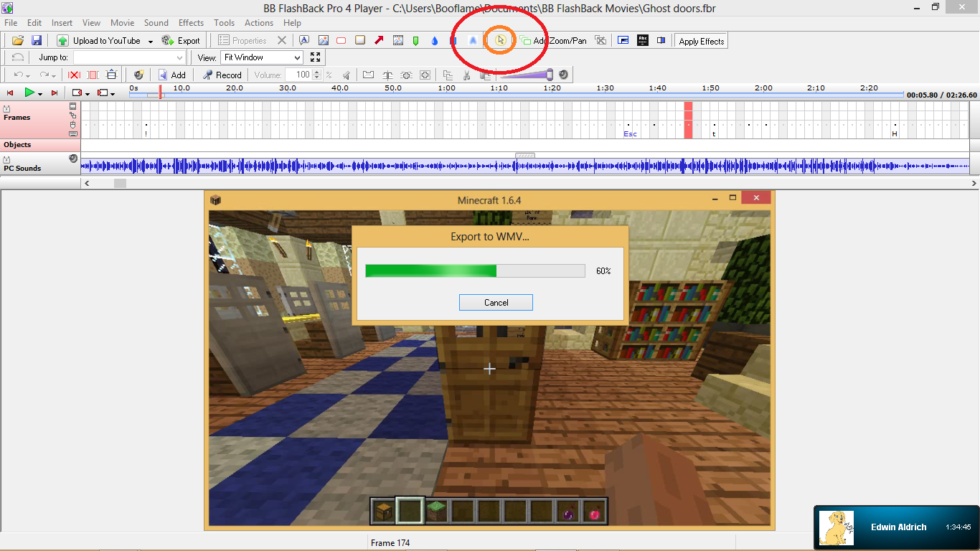
Task: Click the Volume value field
Action: (x=298, y=75)
